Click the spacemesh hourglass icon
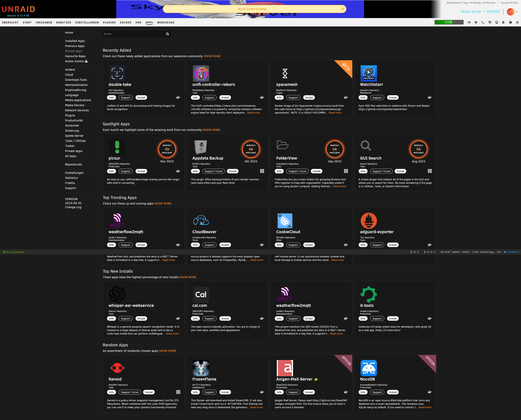 pyautogui.click(x=285, y=73)
